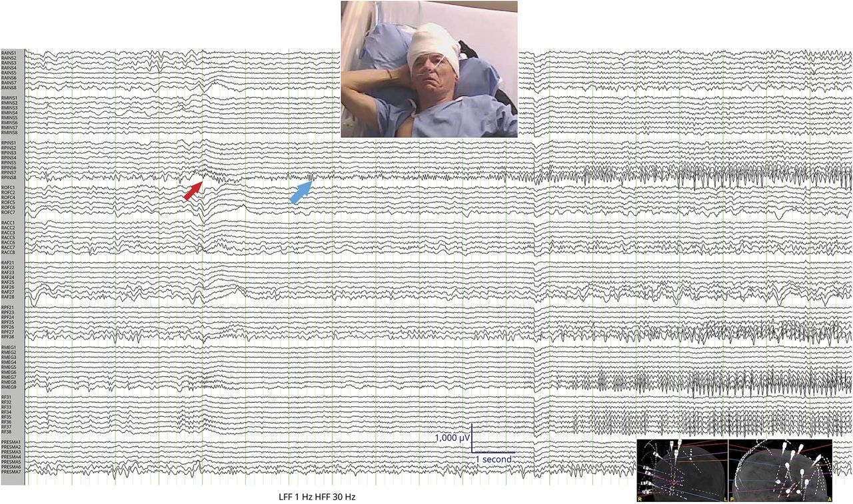This screenshot has height=504, width=853.
Task: Select the RAINS1 channel label
Action: pos(9,53)
